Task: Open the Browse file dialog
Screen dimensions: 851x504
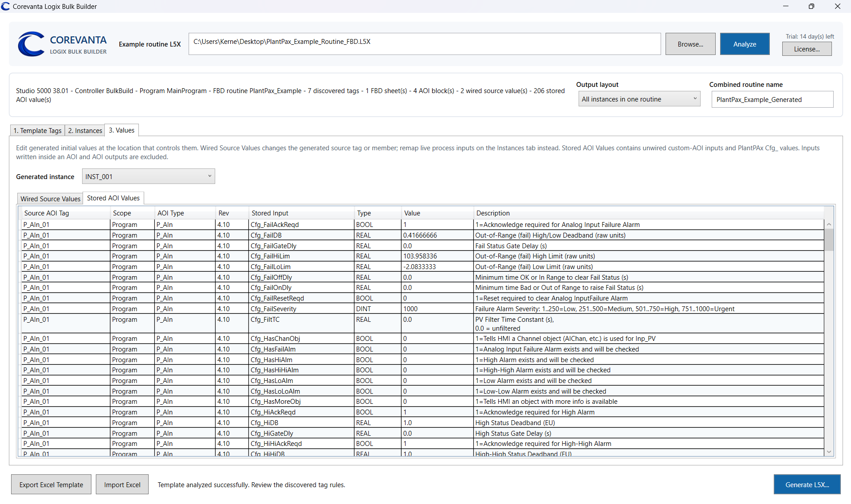Action: click(x=690, y=44)
